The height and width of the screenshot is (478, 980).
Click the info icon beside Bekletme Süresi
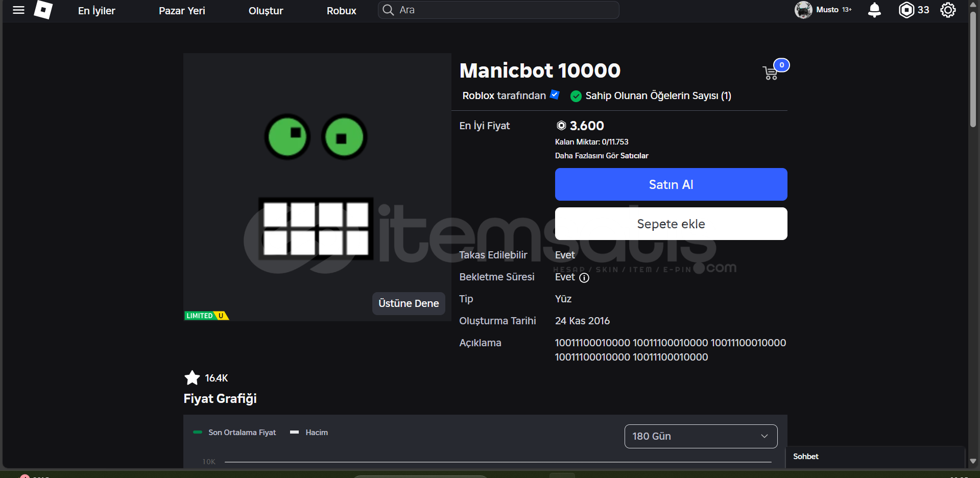[584, 278]
